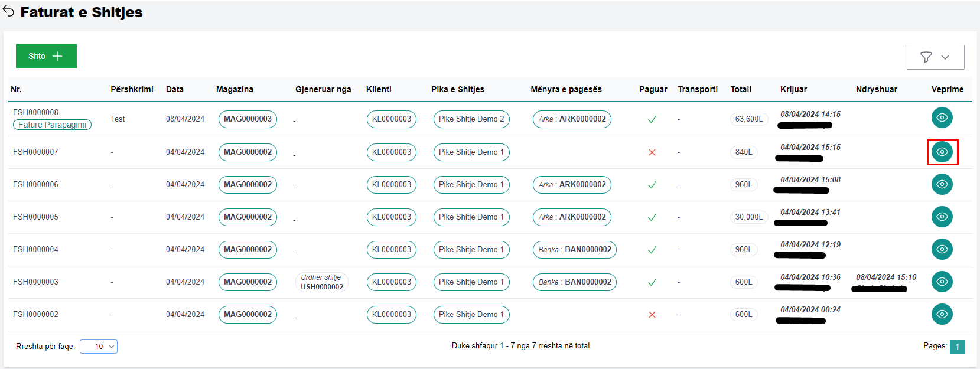The width and height of the screenshot is (980, 369).
Task: Click red X paid status of FSH0000007
Action: pos(652,152)
